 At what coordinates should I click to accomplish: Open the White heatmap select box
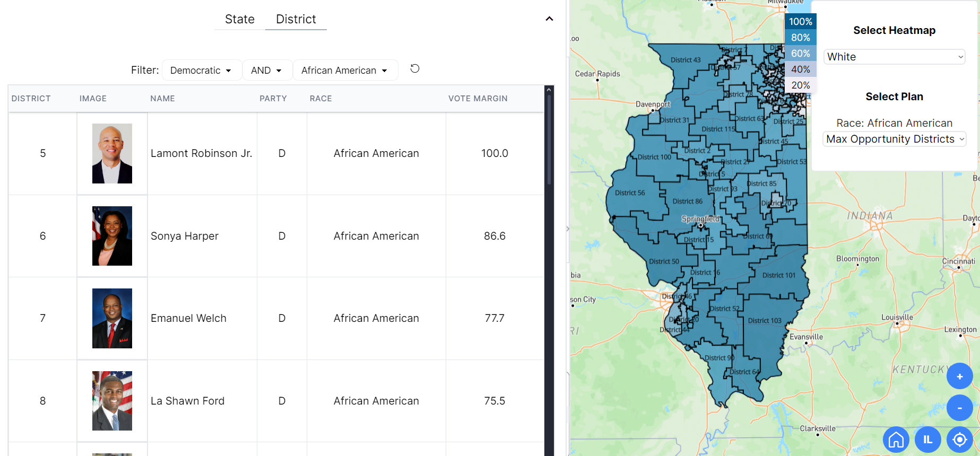coord(894,57)
